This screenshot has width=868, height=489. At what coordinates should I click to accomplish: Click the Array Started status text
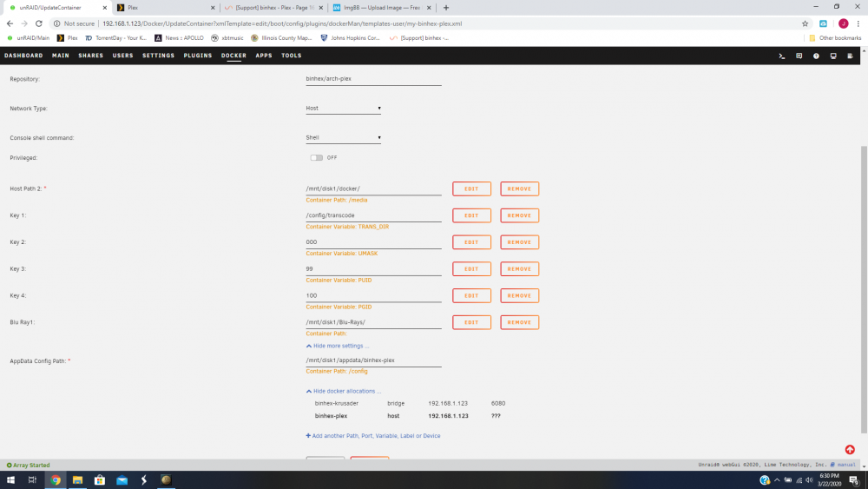click(29, 466)
